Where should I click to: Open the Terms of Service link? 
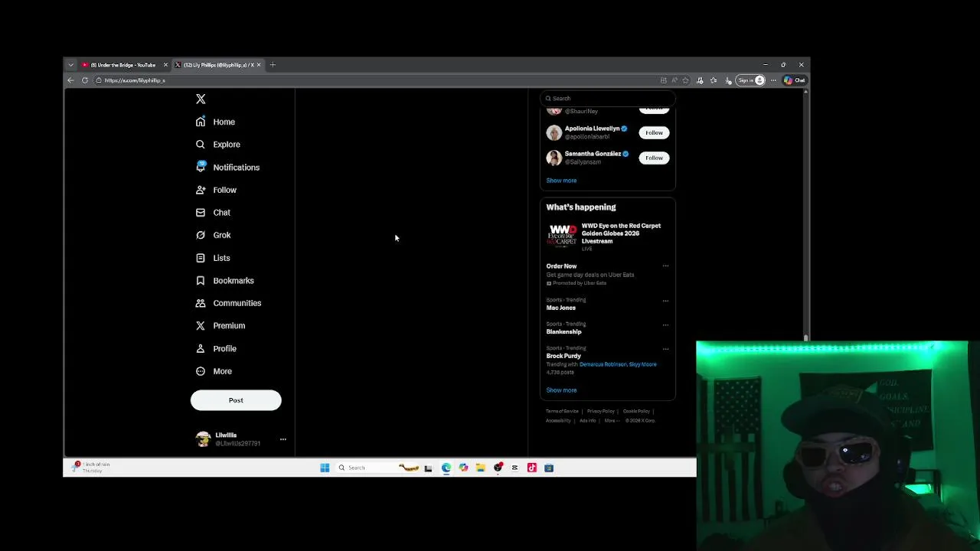(562, 411)
